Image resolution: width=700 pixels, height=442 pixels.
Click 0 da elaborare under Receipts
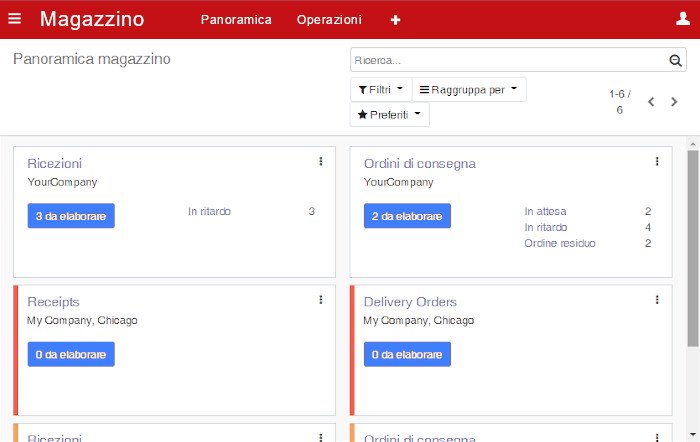tap(71, 354)
